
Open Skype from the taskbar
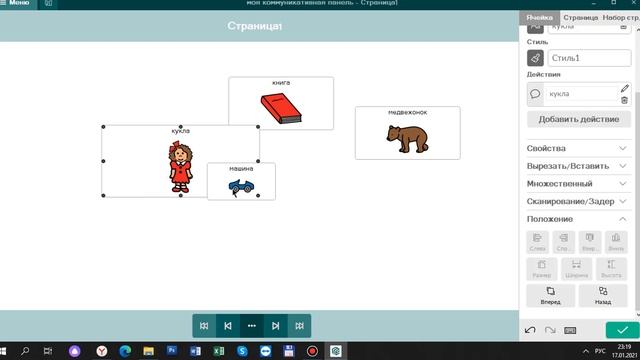pos(242,351)
